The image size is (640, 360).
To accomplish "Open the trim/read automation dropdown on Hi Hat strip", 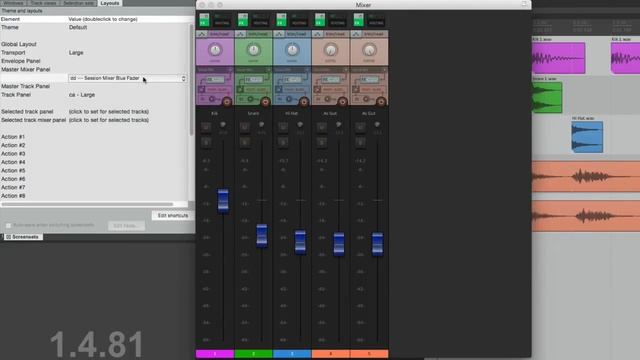I will click(297, 34).
